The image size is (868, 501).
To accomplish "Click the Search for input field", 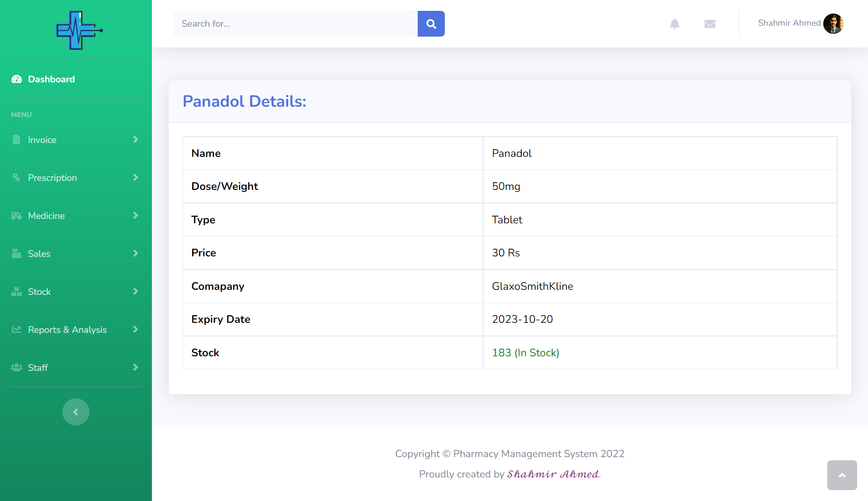I will click(x=296, y=24).
